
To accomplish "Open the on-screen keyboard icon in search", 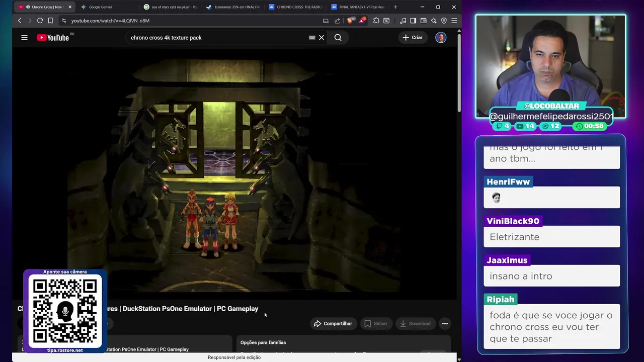I will click(312, 38).
